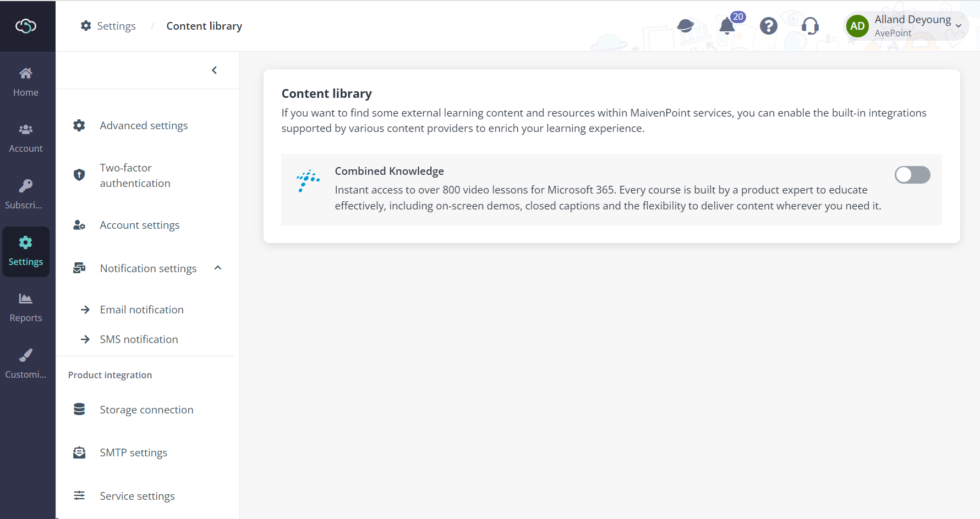The width and height of the screenshot is (980, 519).
Task: Click the Account label in sidebar
Action: coord(26,148)
